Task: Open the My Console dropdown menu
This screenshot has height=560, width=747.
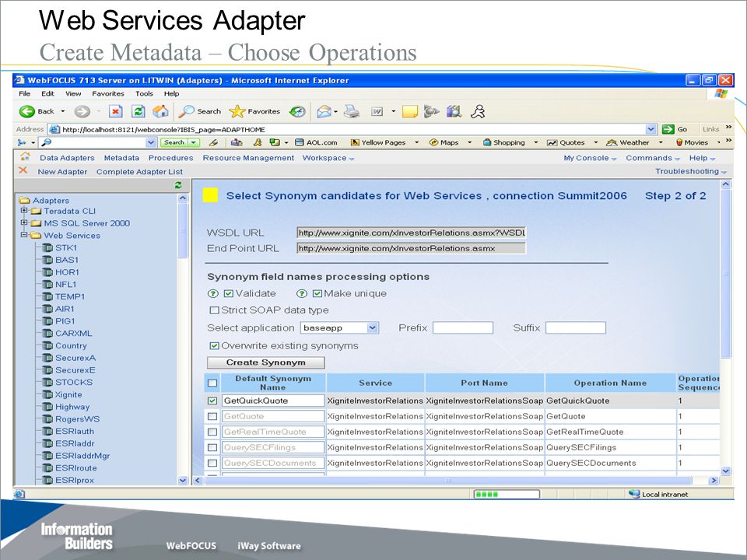Action: (x=590, y=158)
